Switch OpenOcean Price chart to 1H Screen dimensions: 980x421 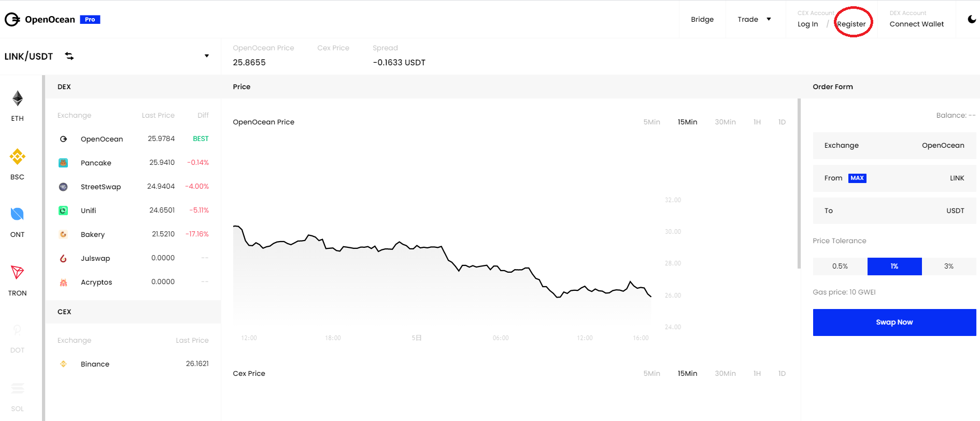tap(757, 122)
